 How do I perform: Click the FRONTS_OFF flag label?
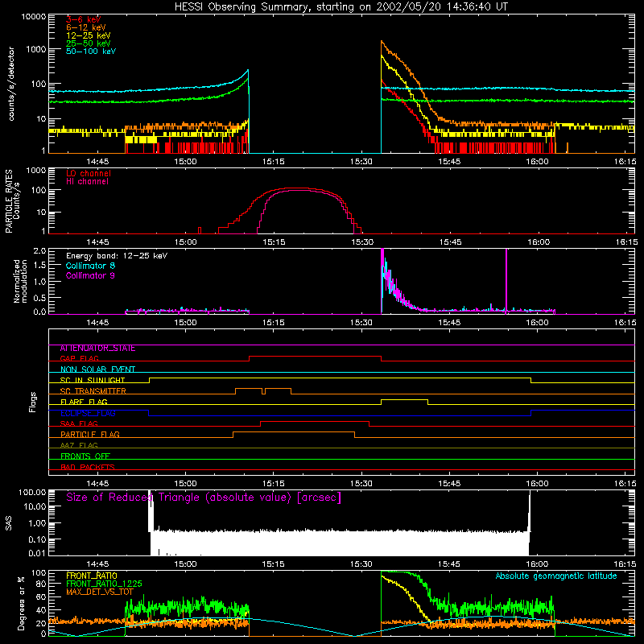pos(85,456)
